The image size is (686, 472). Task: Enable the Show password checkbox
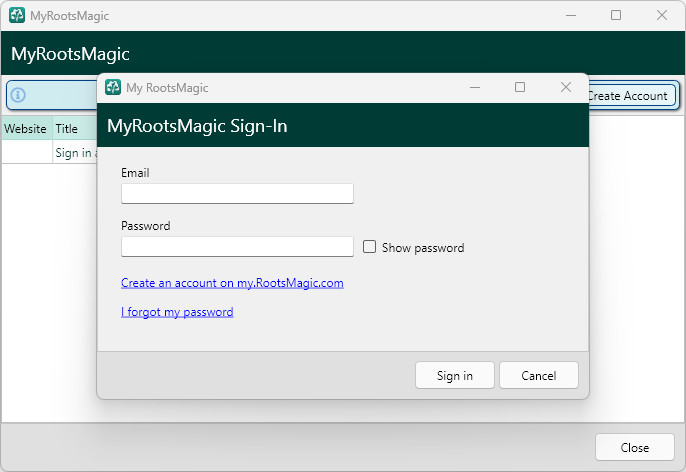coord(369,247)
